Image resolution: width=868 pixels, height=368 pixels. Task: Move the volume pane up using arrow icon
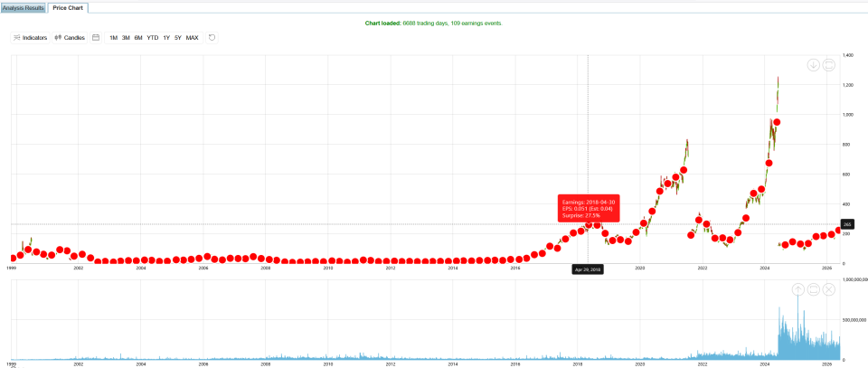tap(797, 289)
